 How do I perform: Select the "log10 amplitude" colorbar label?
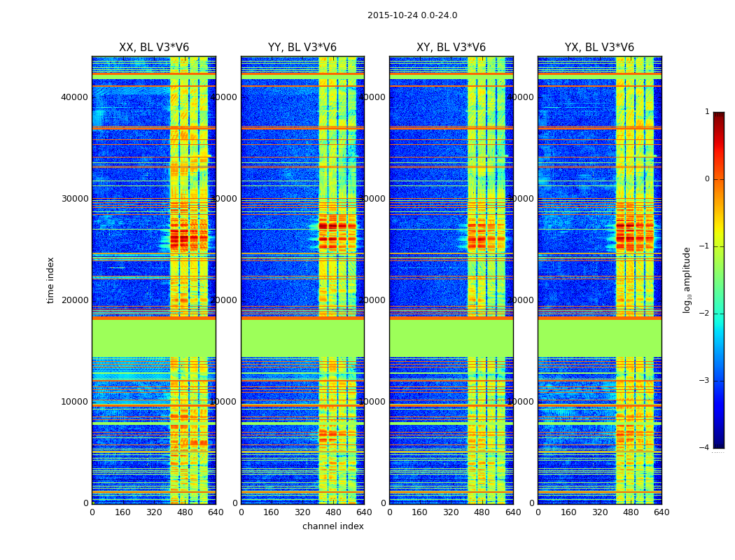pyautogui.click(x=687, y=280)
